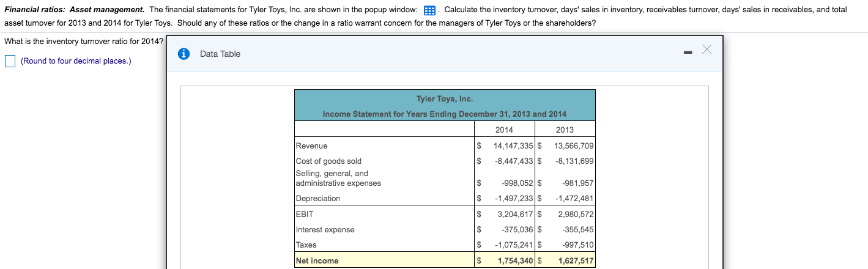The width and height of the screenshot is (868, 269).
Task: Select 2013 Net income value 1,627,517
Action: pos(576,261)
